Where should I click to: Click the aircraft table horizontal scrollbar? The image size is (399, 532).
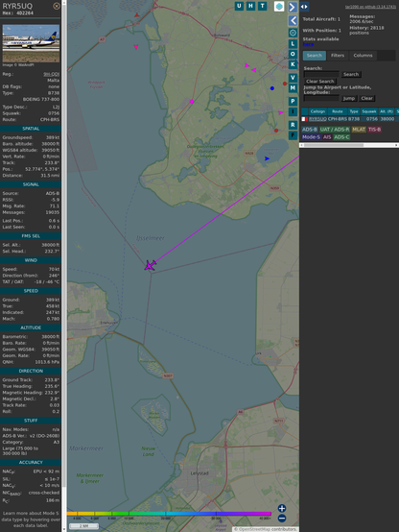pyautogui.click(x=349, y=145)
